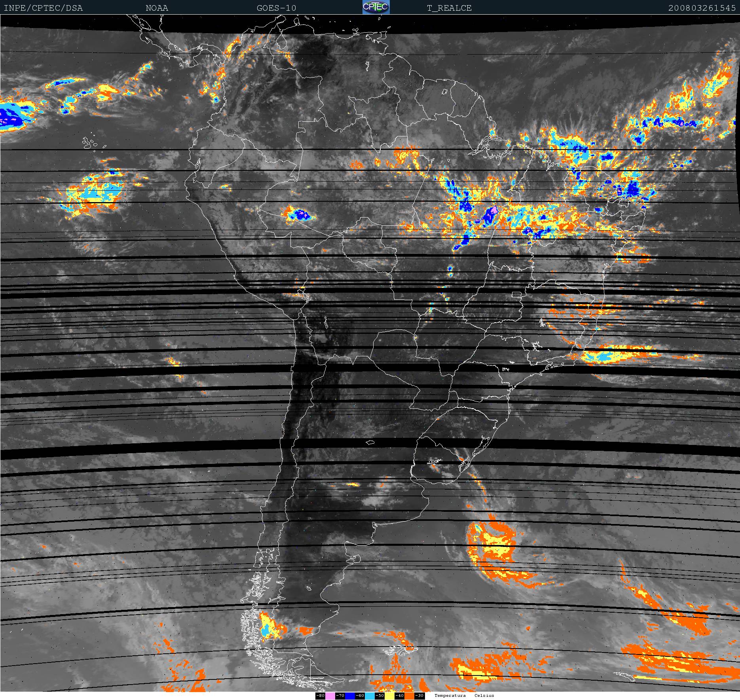Click the Temperatura legend label
Image resolution: width=740 pixels, height=700 pixels.
450,696
